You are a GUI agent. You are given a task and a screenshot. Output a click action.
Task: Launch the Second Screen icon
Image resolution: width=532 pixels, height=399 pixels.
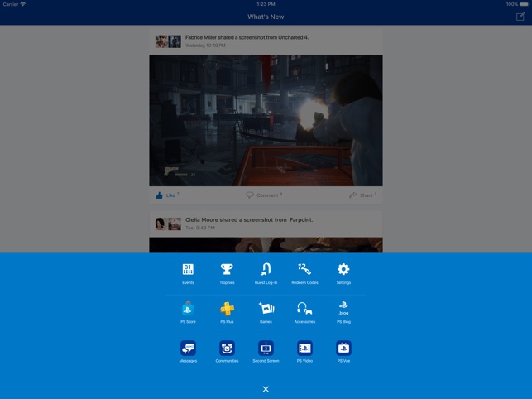[266, 348]
